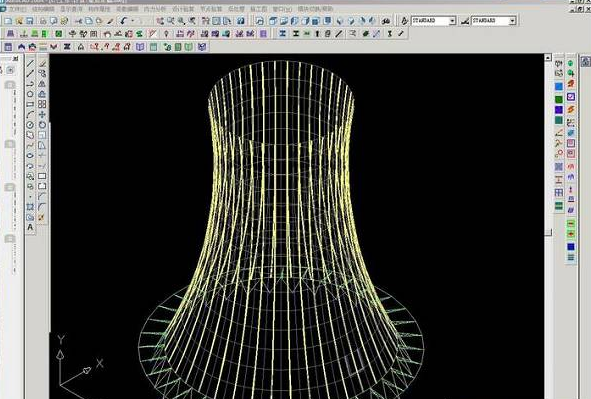Click the Undo arrow icon

coord(124,21)
